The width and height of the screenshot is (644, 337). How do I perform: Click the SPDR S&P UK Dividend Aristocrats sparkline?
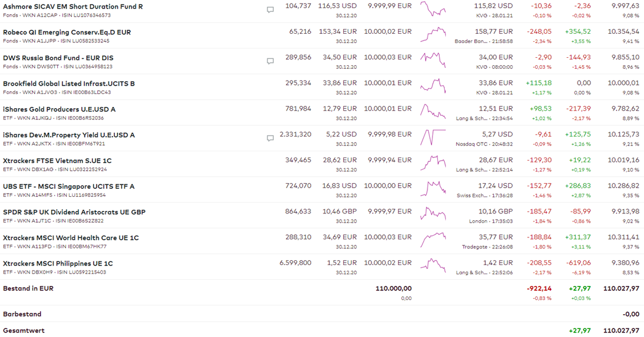click(433, 215)
